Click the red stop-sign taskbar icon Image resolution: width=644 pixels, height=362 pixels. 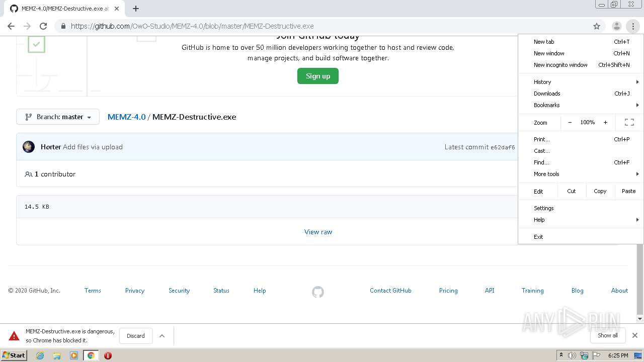point(108,355)
